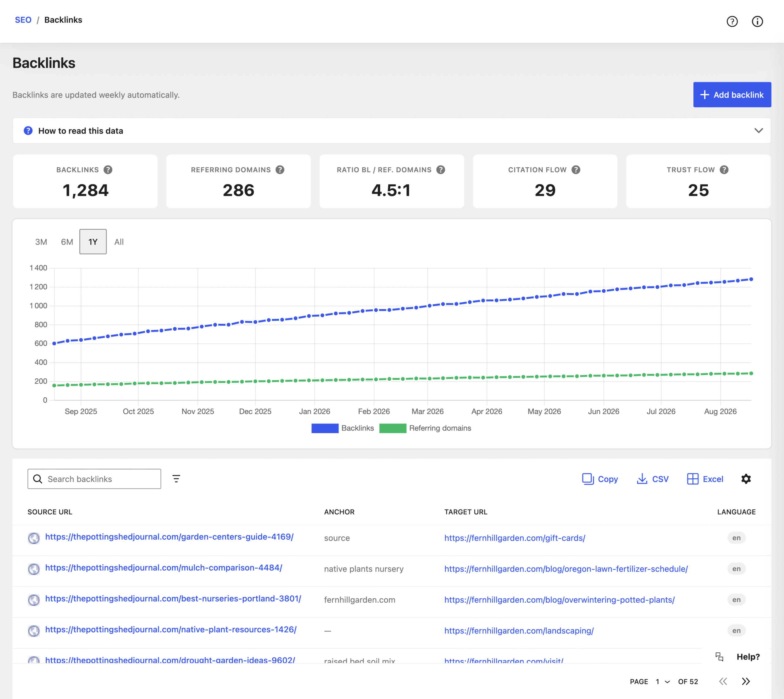Focus the Search backlinks input field
The image size is (784, 699).
tap(94, 479)
